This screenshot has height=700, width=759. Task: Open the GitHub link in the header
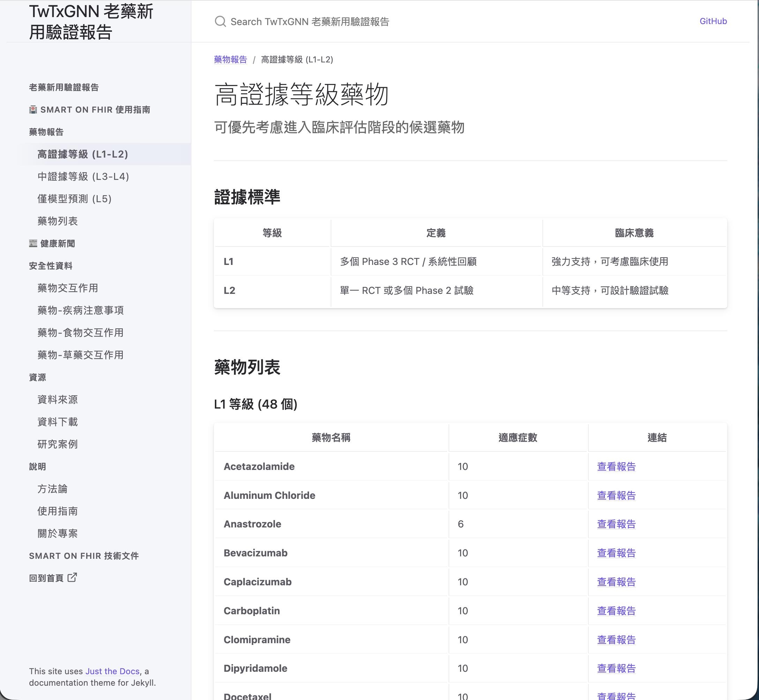713,21
